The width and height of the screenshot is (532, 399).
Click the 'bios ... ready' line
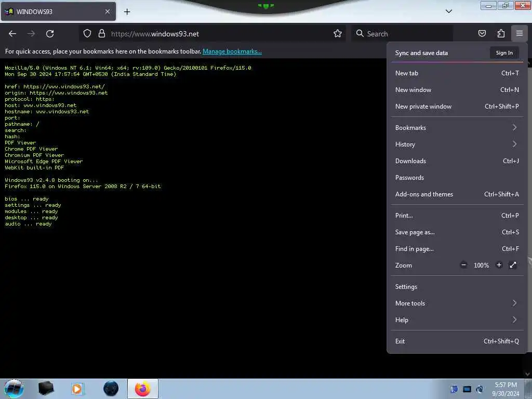click(26, 199)
